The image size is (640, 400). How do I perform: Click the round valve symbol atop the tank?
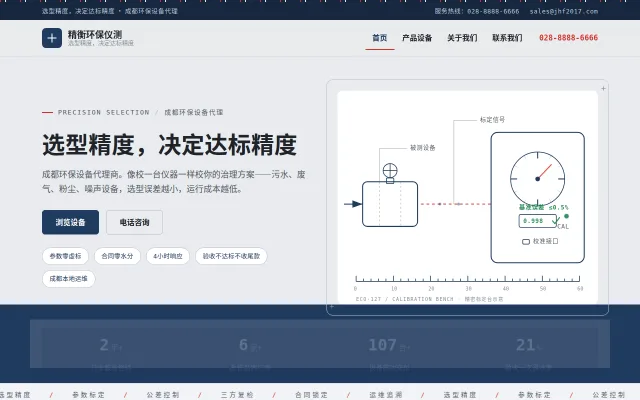coord(390,171)
